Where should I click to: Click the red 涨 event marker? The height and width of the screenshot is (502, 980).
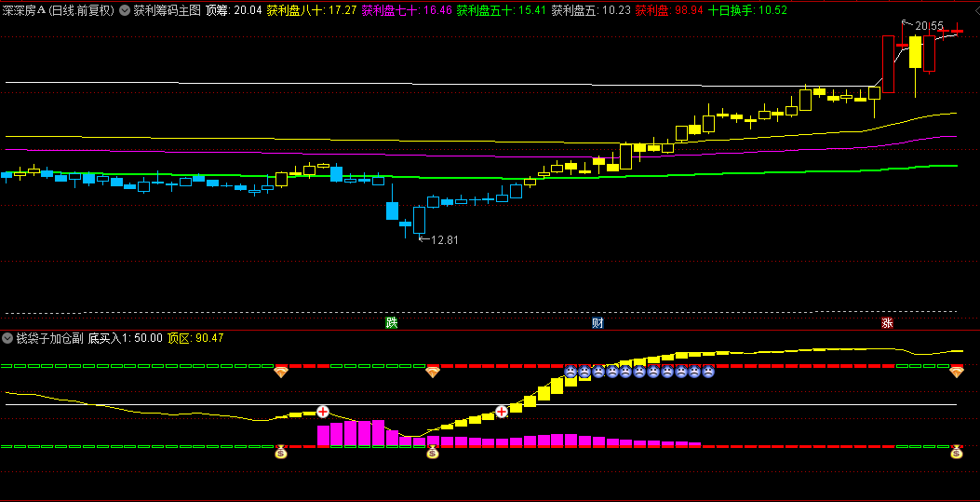point(887,322)
